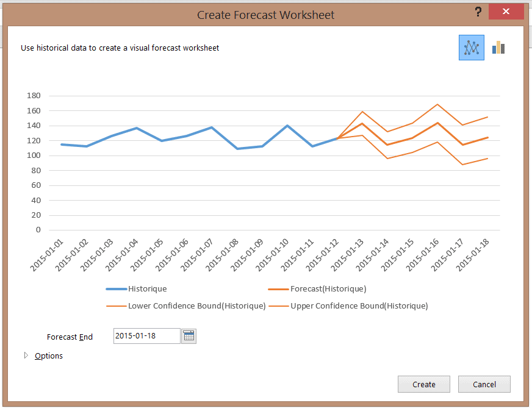Select the line chart type icon
This screenshot has height=411, width=532.
(x=471, y=48)
